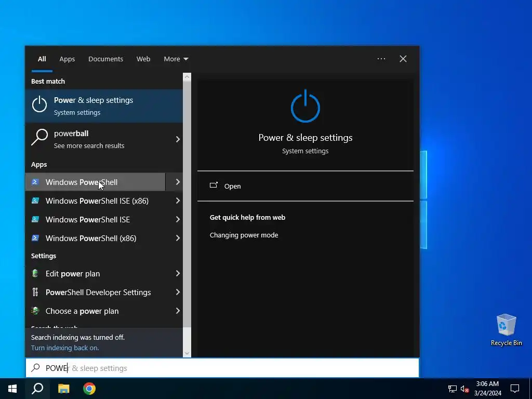Open the More filter dropdown
Image resolution: width=532 pixels, height=399 pixels.
coord(176,59)
